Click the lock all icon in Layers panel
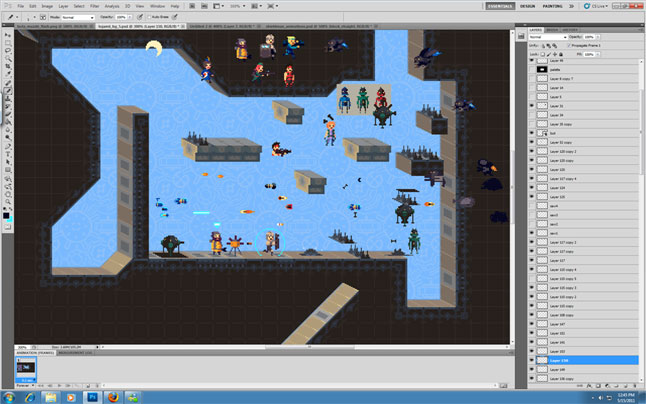This screenshot has height=404, width=646. [x=561, y=54]
